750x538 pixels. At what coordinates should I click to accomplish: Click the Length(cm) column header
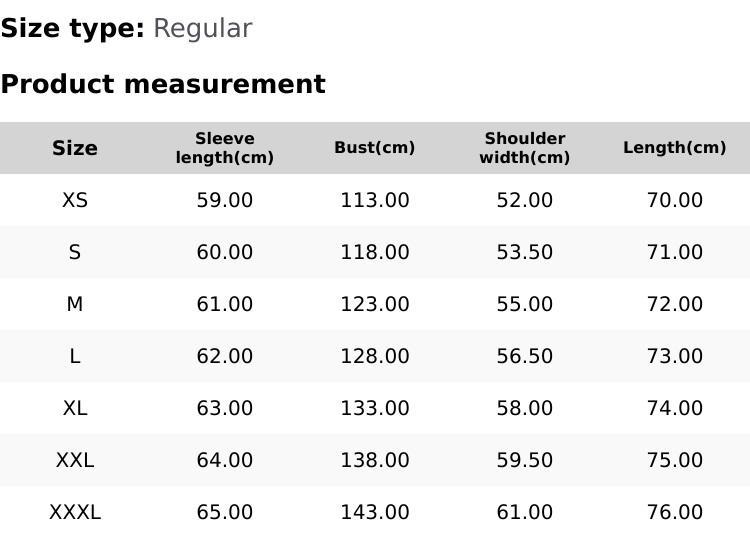(675, 148)
